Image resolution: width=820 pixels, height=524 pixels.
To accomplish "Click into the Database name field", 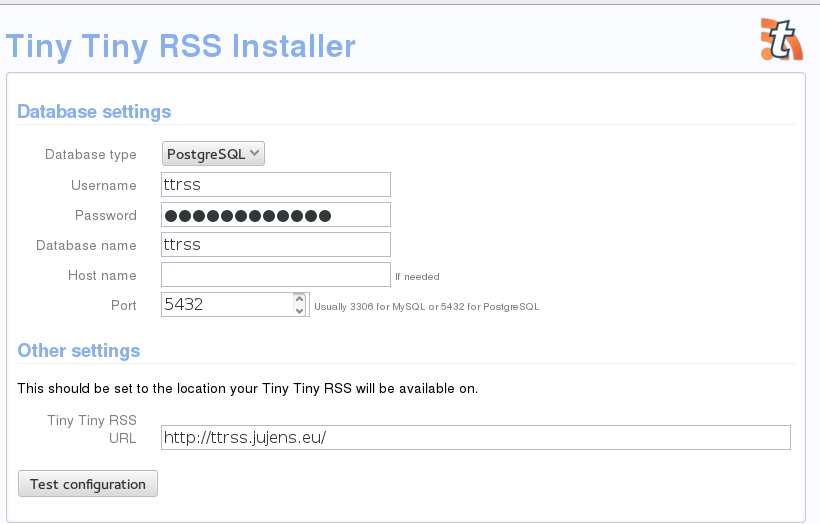I will coord(276,245).
